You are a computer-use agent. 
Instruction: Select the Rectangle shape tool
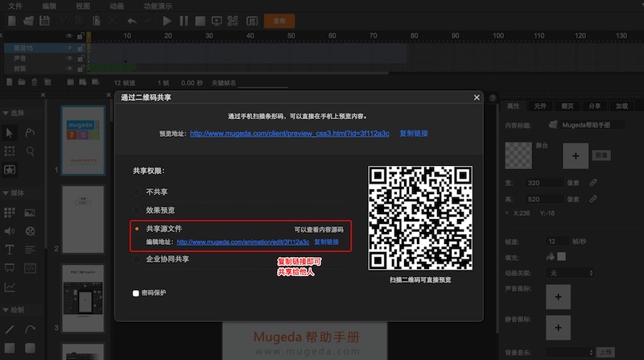pos(10,348)
